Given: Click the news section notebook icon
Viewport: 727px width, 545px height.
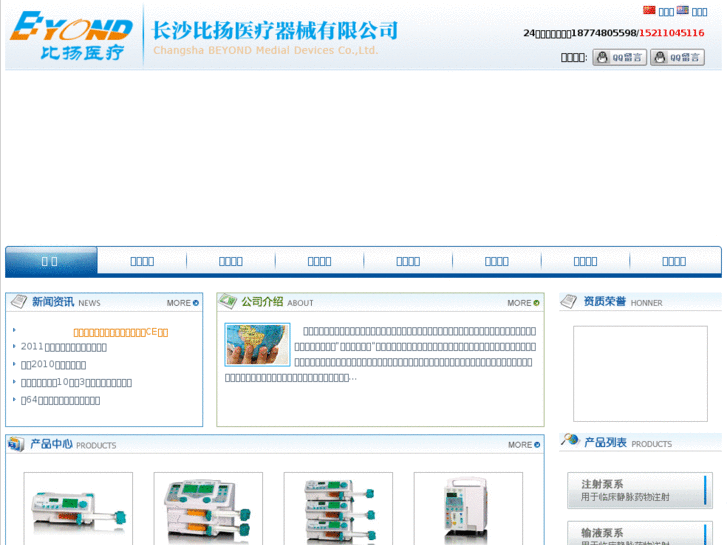Looking at the screenshot, I should pos(19,301).
